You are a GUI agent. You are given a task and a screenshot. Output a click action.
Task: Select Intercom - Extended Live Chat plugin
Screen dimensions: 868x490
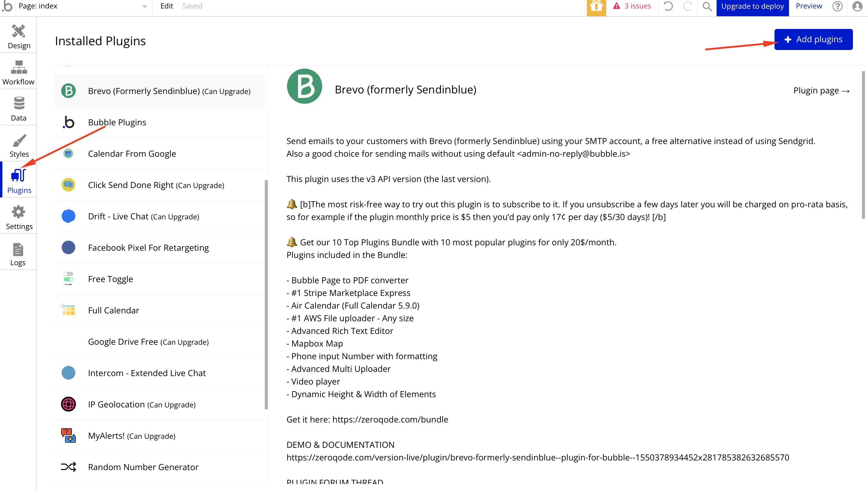[x=159, y=373]
